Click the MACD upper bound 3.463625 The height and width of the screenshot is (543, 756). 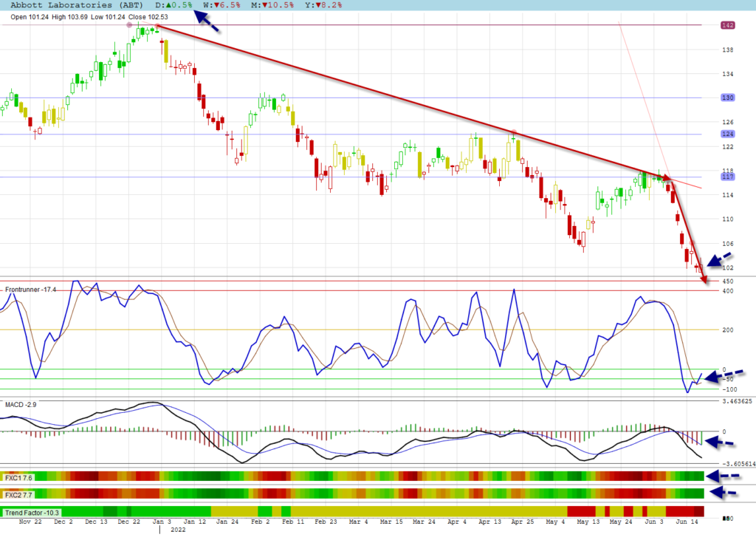click(x=738, y=401)
